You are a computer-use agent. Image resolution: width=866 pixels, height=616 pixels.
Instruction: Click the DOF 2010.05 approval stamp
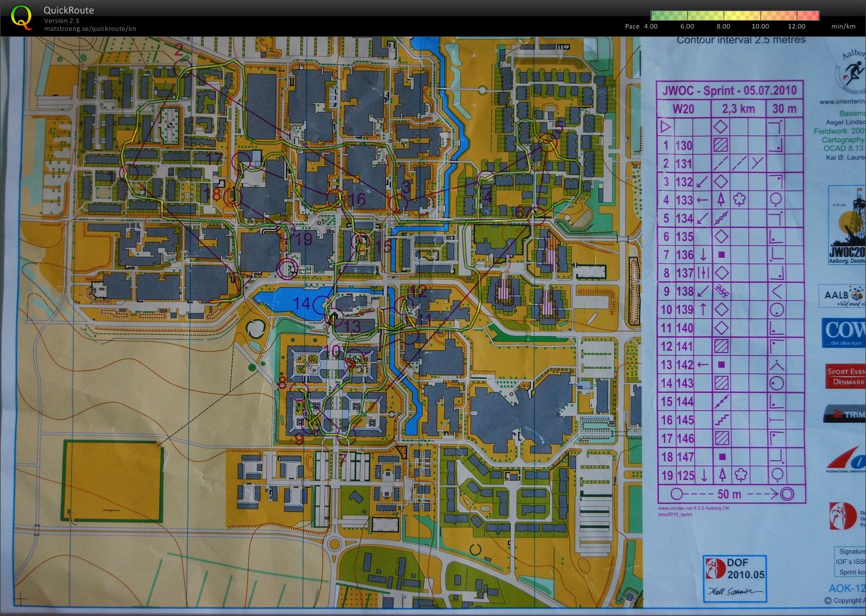[x=734, y=578]
